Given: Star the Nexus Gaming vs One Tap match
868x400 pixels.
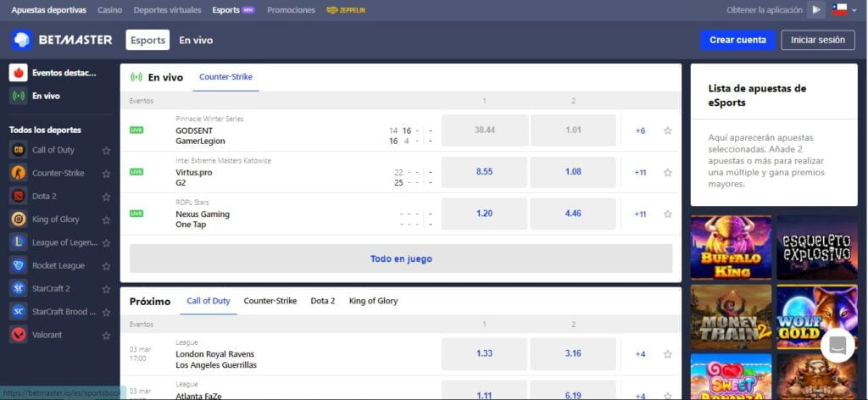Looking at the screenshot, I should (x=667, y=214).
